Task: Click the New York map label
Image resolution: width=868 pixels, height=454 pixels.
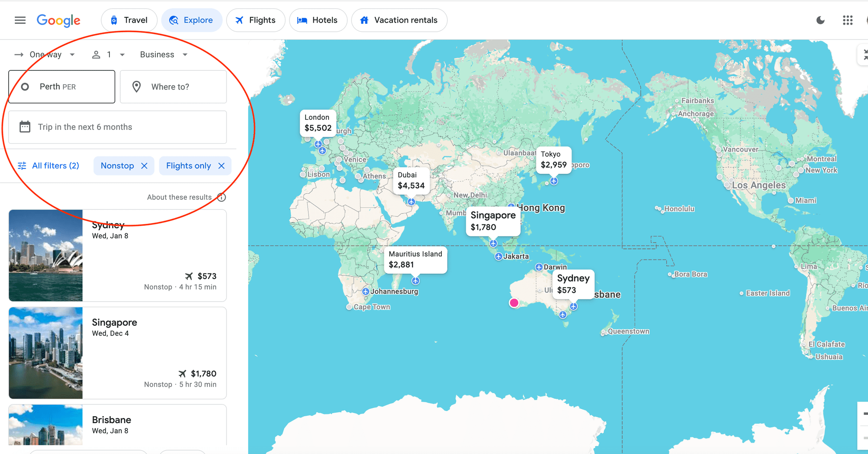Action: [821, 170]
